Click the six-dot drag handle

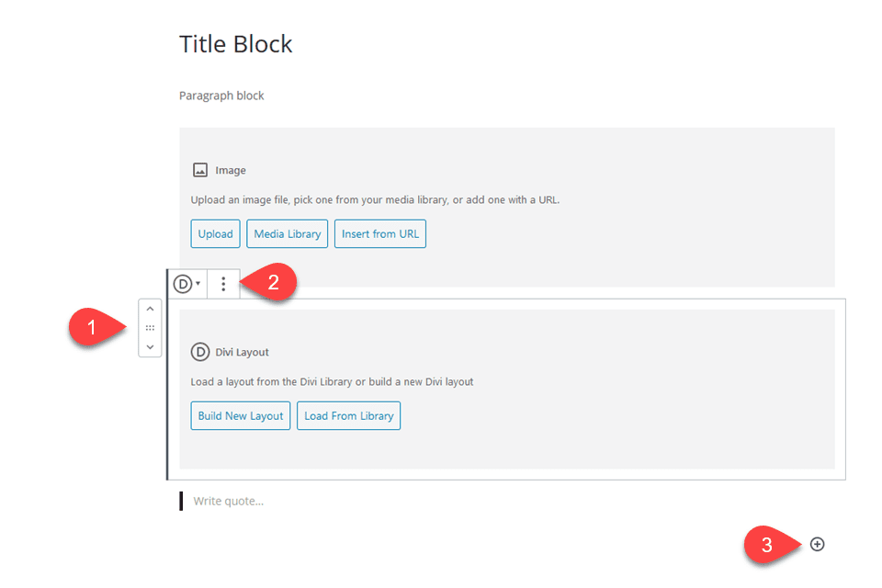pyautogui.click(x=150, y=327)
